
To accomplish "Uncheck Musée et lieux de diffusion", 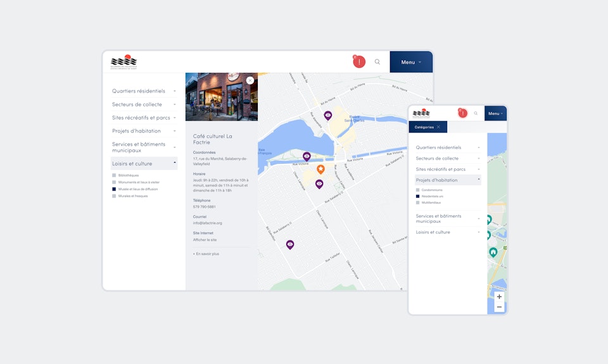I will pyautogui.click(x=114, y=189).
